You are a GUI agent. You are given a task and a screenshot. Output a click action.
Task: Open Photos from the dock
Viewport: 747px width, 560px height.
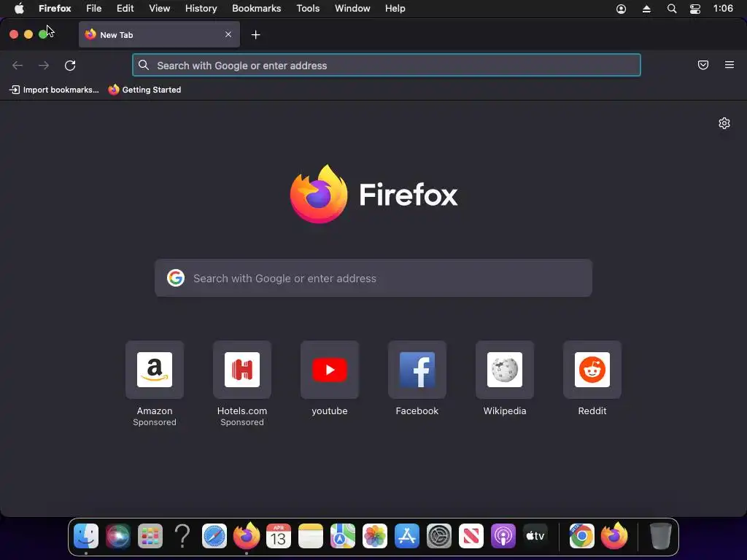pyautogui.click(x=375, y=536)
